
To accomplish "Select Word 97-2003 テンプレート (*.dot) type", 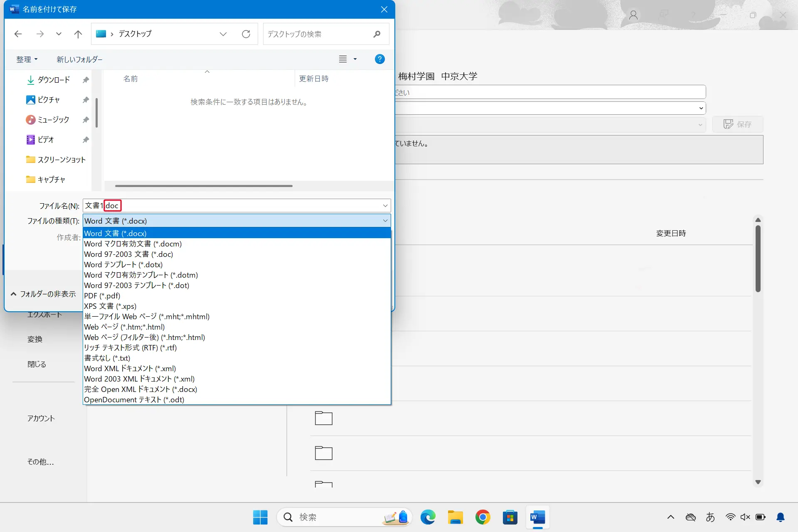I will coord(237,285).
